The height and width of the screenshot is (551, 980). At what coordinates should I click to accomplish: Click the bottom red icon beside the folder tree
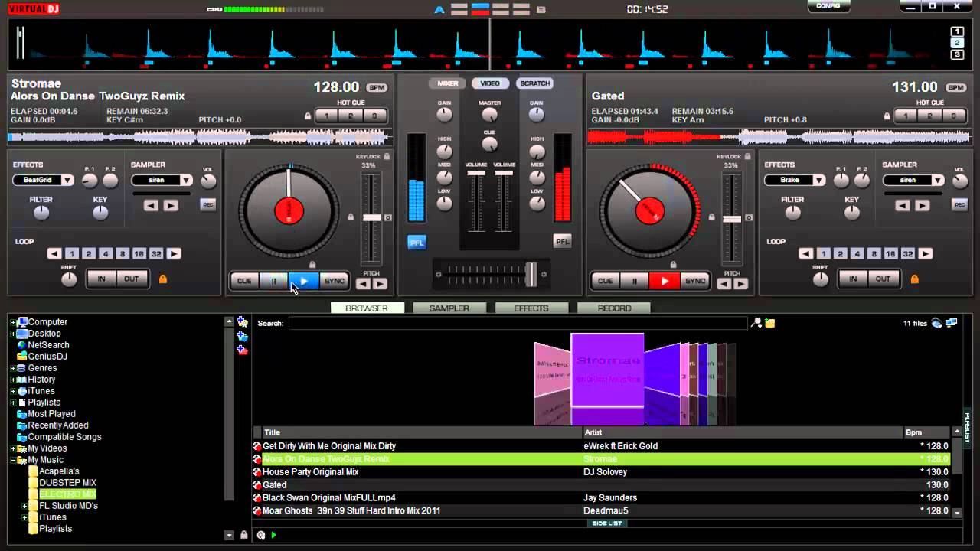(242, 350)
